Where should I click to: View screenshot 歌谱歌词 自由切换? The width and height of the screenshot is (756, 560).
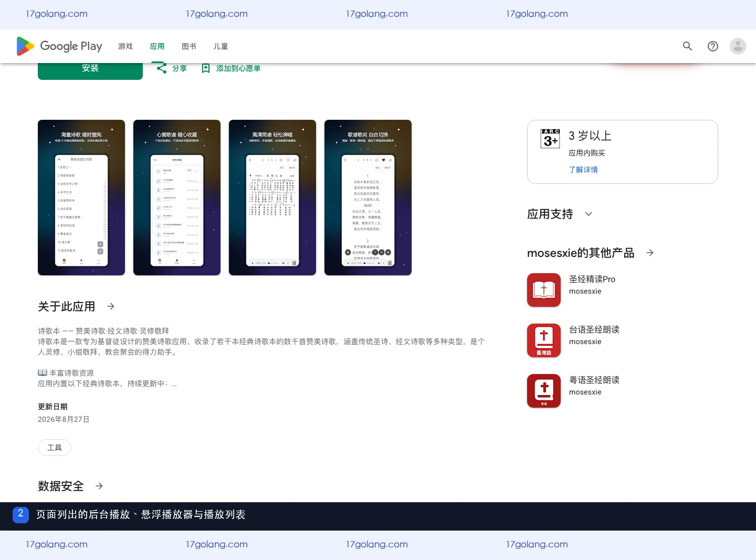coord(368,198)
